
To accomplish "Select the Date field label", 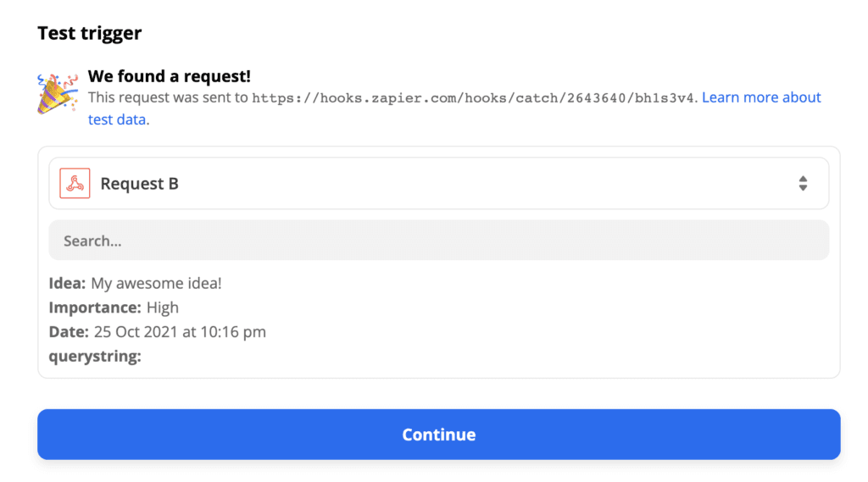I will point(69,331).
